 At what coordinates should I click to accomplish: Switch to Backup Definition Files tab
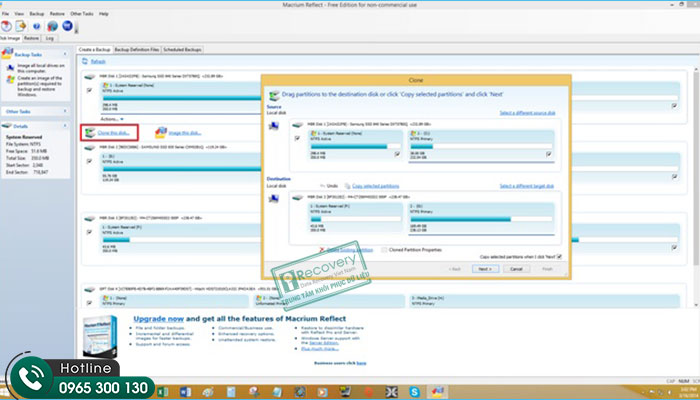coord(137,50)
